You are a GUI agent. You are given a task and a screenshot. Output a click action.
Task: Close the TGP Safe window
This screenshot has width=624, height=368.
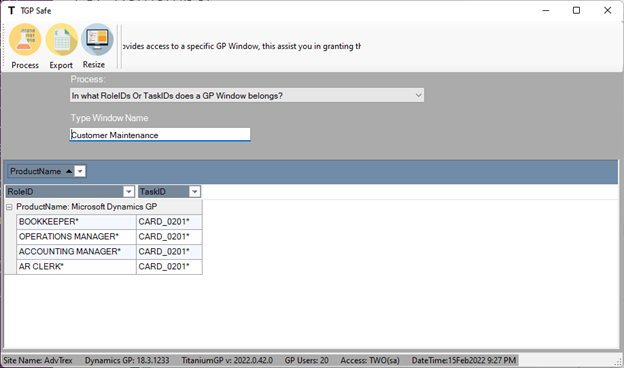point(607,11)
